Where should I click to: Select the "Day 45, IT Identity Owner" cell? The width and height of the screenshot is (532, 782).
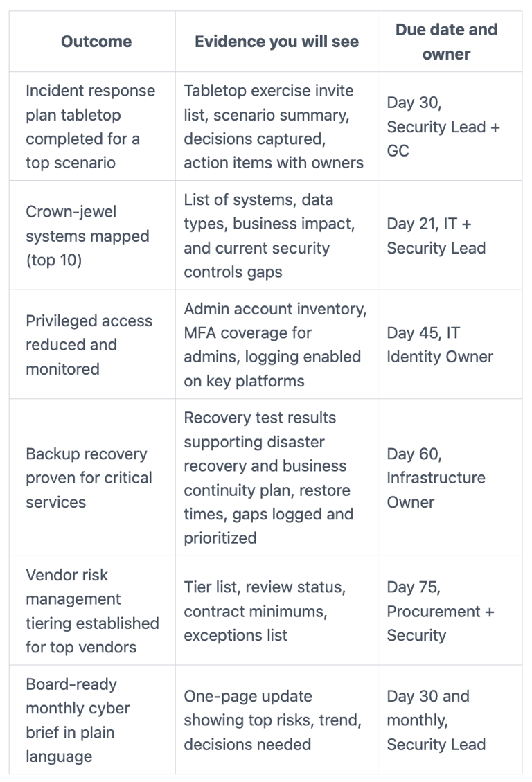coord(440,345)
